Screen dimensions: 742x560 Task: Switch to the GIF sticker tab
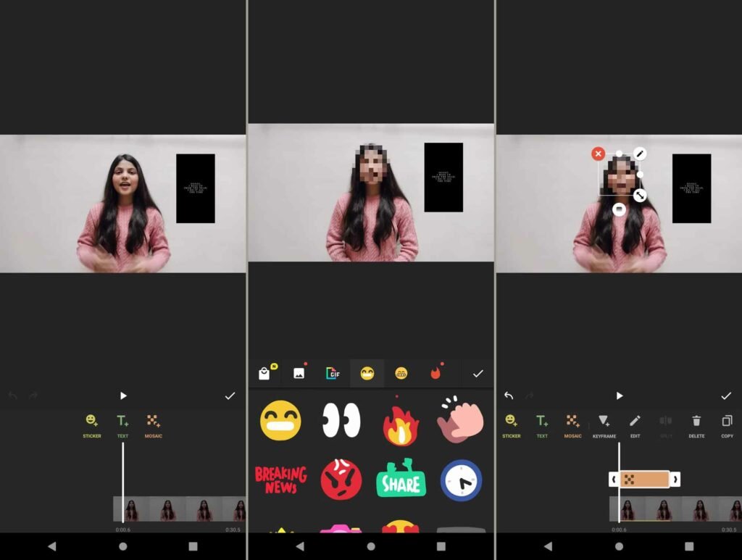[x=333, y=373]
